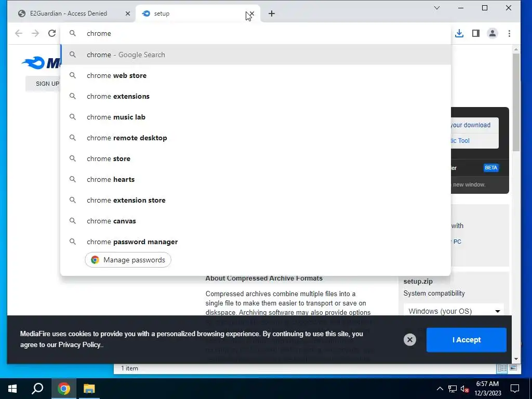The height and width of the screenshot is (399, 532).
Task: Go back to previous page
Action: [x=19, y=33]
